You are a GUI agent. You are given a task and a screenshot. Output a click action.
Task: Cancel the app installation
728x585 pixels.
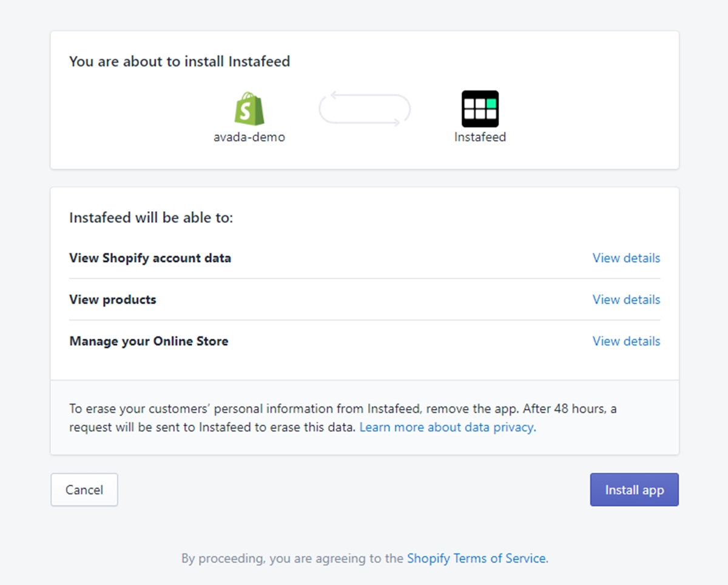[84, 490]
